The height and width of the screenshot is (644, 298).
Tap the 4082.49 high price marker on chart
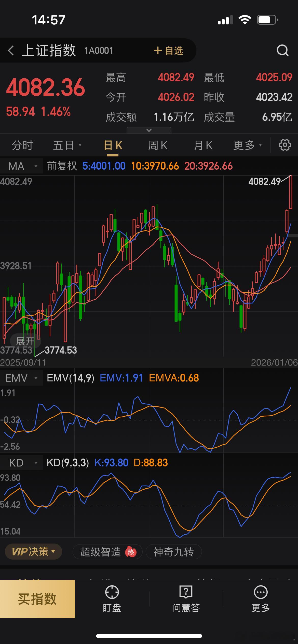point(264,181)
